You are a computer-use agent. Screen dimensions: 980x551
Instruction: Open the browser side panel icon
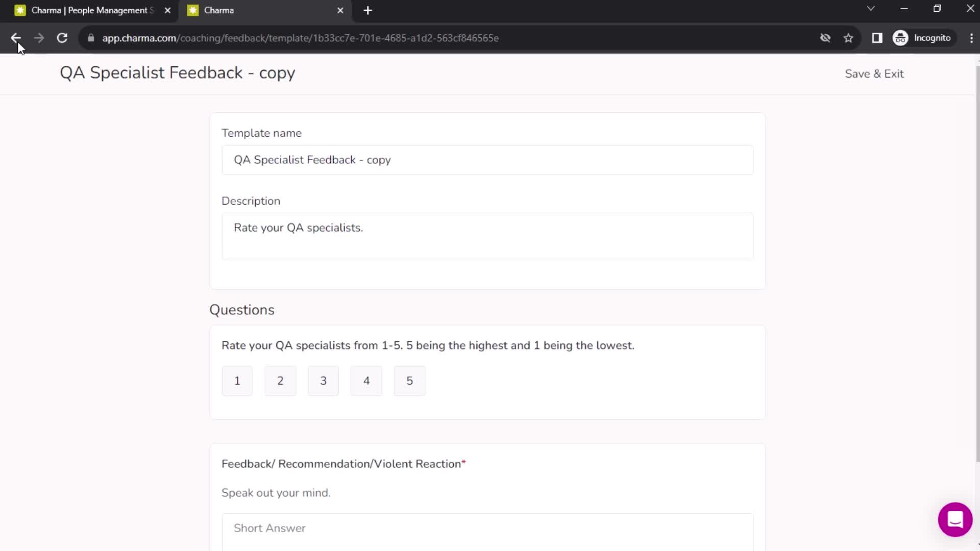tap(877, 38)
